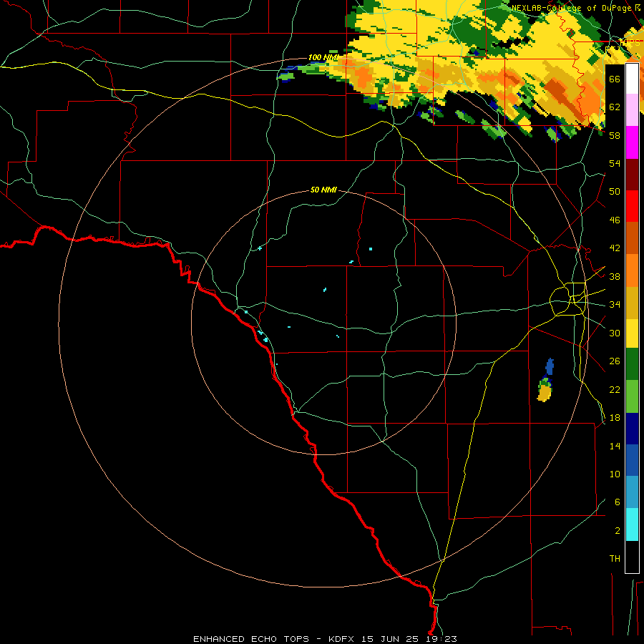Image resolution: width=644 pixels, height=644 pixels.
Task: Click the legend value "18"
Action: point(615,418)
